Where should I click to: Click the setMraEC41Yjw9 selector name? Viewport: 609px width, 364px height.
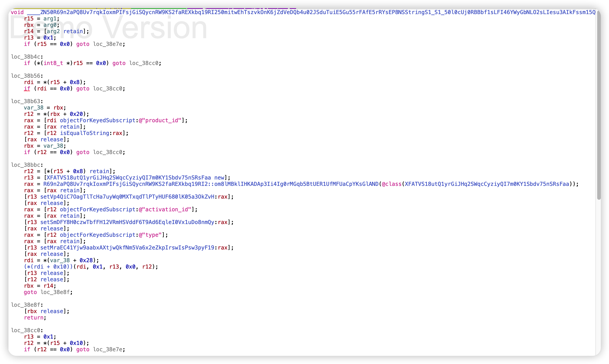pyautogui.click(x=127, y=248)
